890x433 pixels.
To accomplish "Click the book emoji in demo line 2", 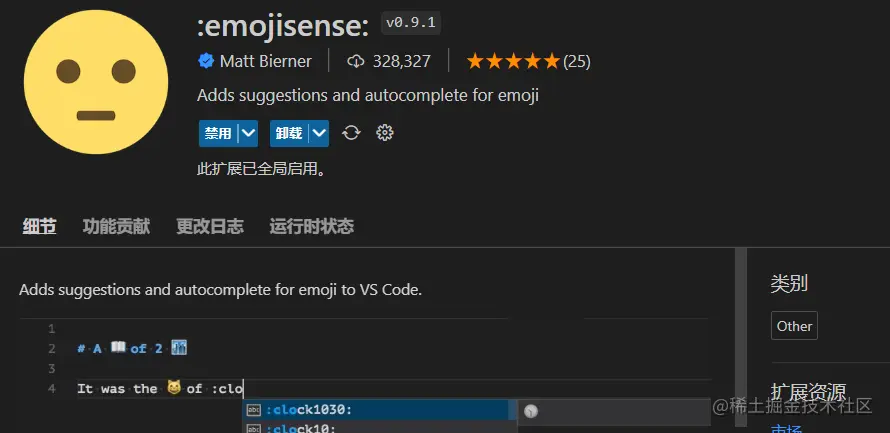I will 118,347.
